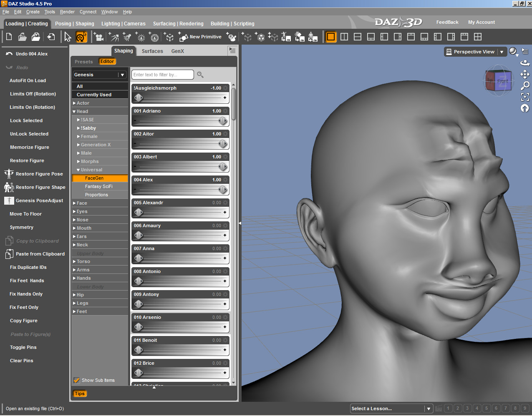The height and width of the screenshot is (416, 532).
Task: Switch to Presets mode
Action: point(84,62)
